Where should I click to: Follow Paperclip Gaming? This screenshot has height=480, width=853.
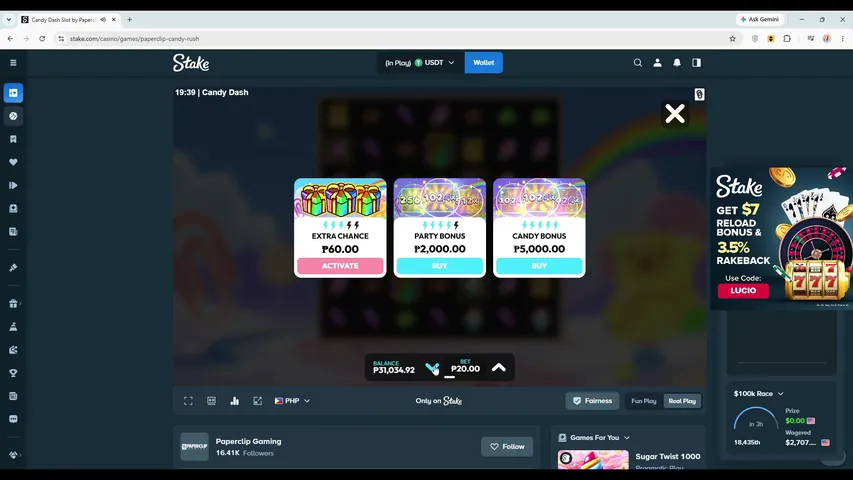[x=507, y=447]
